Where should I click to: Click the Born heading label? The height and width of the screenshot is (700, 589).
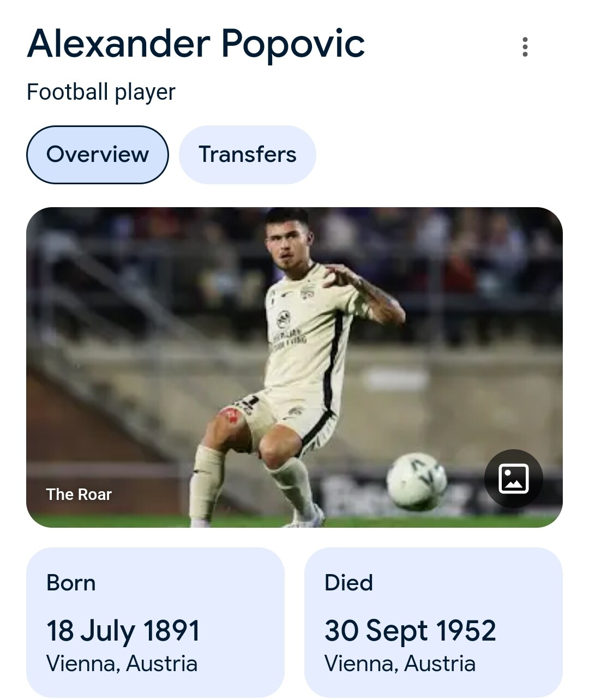(x=71, y=583)
